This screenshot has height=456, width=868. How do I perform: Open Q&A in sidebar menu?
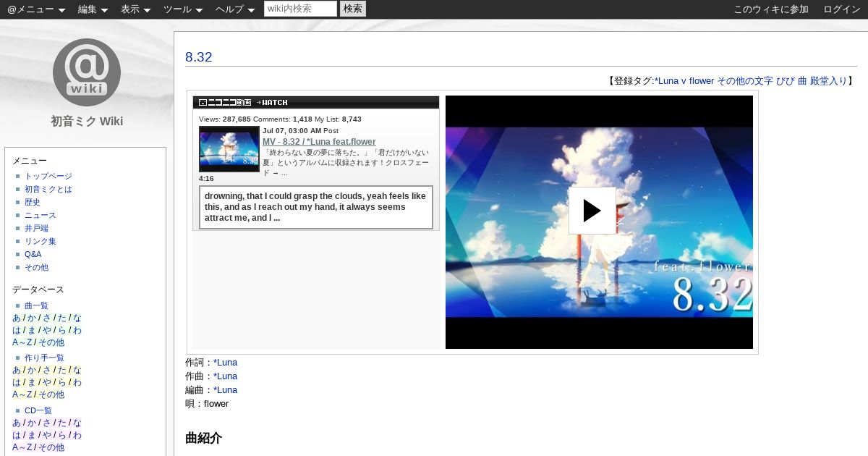coord(33,254)
